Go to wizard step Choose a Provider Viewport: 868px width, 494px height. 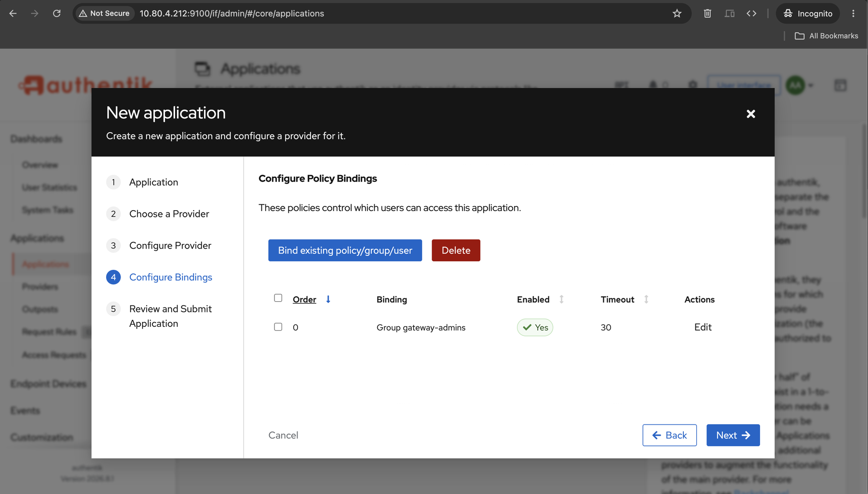pos(169,214)
